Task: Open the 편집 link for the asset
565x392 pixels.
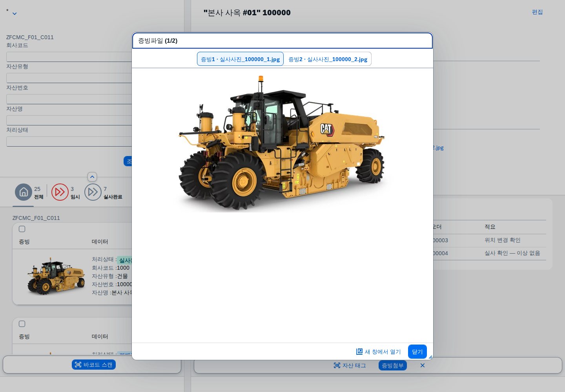Action: pyautogui.click(x=538, y=12)
